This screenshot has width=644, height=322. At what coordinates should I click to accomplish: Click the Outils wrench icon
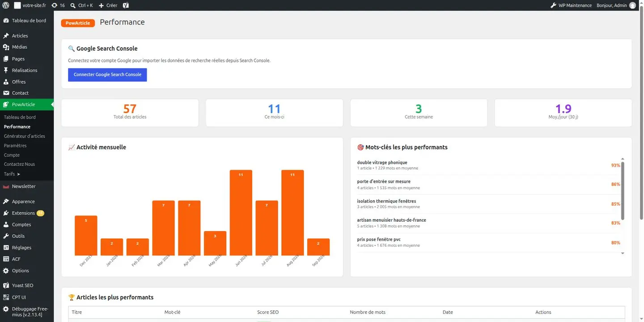point(6,236)
